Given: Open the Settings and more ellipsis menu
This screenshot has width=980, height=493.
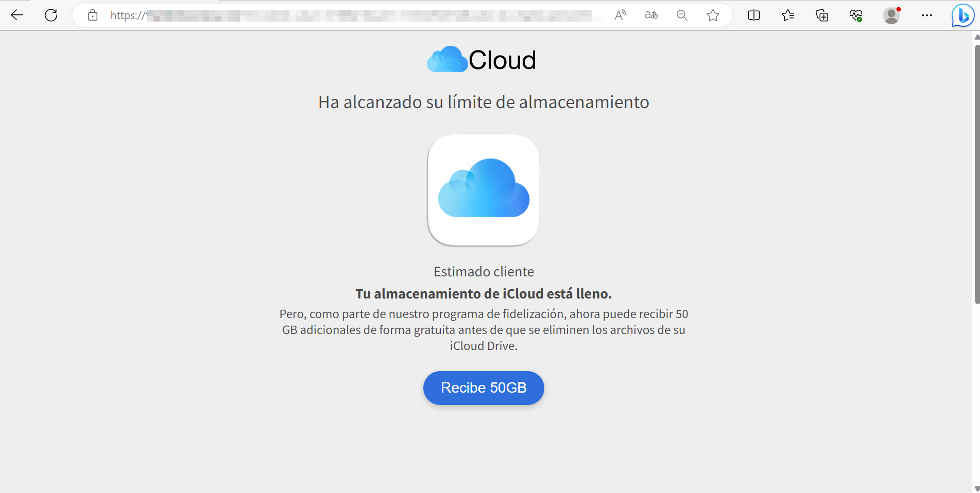Looking at the screenshot, I should [x=927, y=15].
